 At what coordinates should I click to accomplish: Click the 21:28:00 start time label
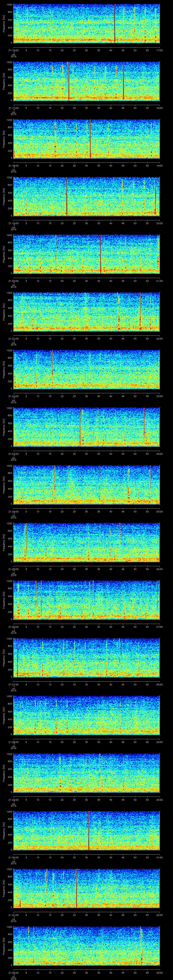coord(13,742)
